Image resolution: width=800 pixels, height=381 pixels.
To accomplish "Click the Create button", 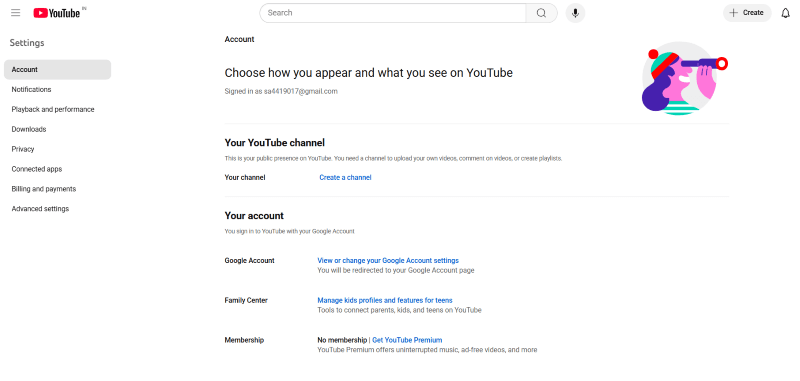I will (747, 13).
